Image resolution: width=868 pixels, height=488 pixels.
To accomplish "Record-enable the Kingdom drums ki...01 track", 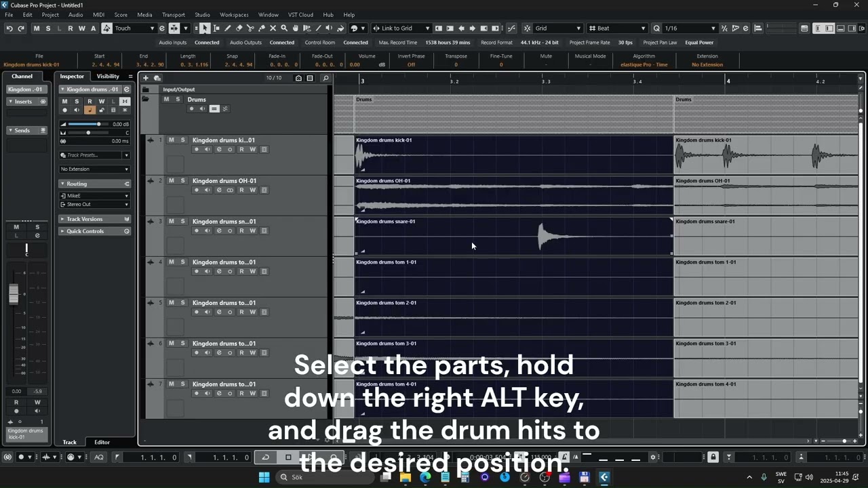I will coord(197,149).
